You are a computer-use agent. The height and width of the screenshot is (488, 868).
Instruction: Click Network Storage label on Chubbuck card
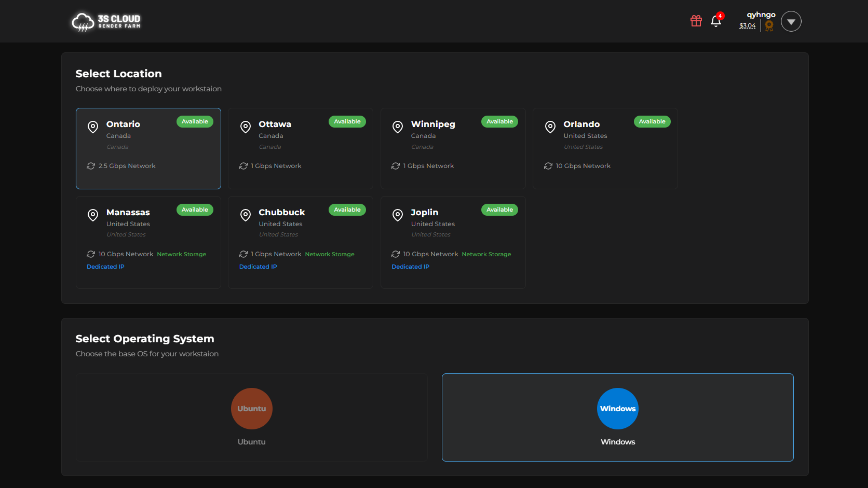329,254
